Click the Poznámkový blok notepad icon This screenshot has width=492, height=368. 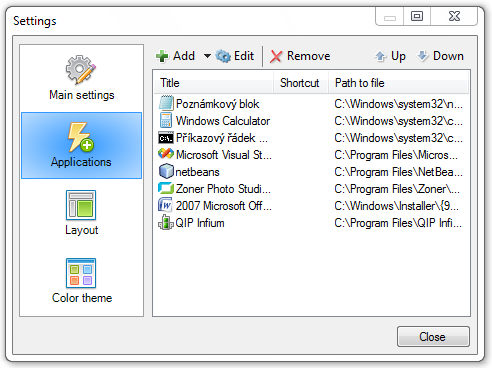[166, 103]
